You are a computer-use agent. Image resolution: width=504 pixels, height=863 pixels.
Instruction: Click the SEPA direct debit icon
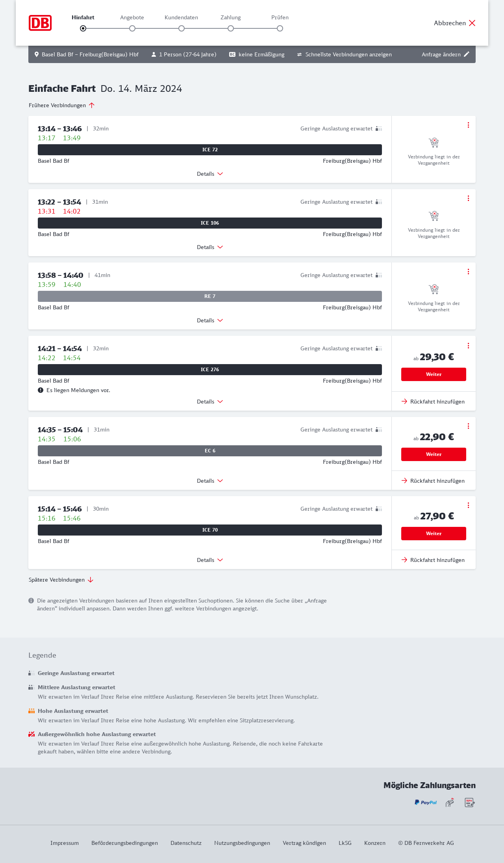tap(469, 802)
